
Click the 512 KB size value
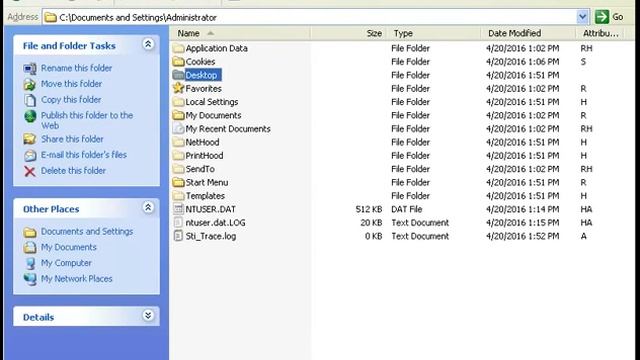pyautogui.click(x=369, y=209)
